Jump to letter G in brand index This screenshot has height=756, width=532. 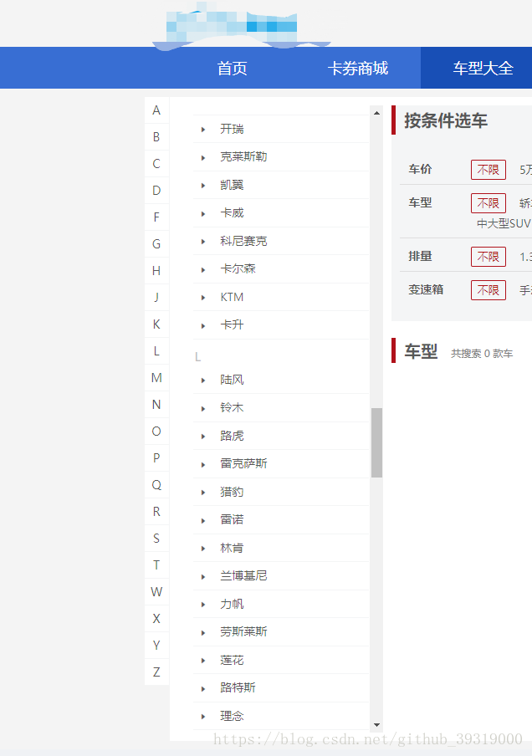[x=156, y=244]
